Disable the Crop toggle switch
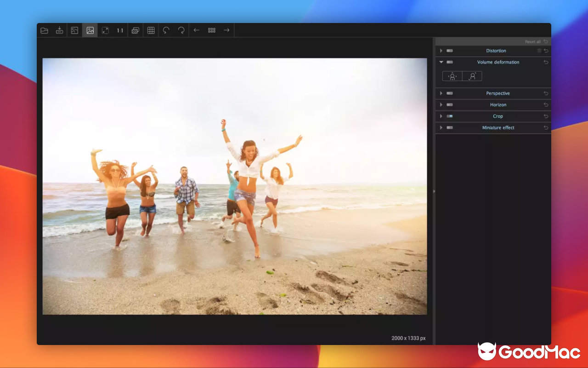This screenshot has width=588, height=368. (x=449, y=116)
